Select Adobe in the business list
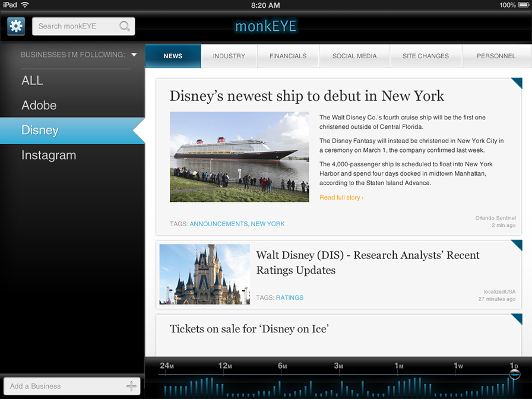The image size is (532, 399). click(39, 105)
